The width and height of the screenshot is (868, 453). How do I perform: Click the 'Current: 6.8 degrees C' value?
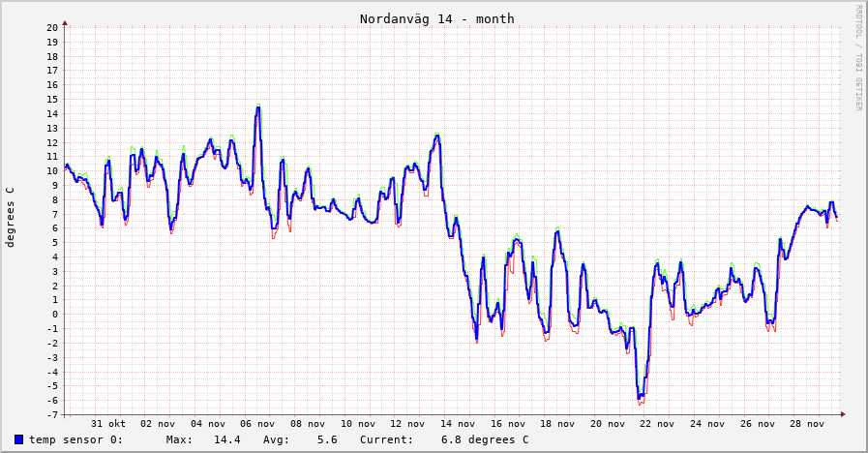[x=443, y=440]
